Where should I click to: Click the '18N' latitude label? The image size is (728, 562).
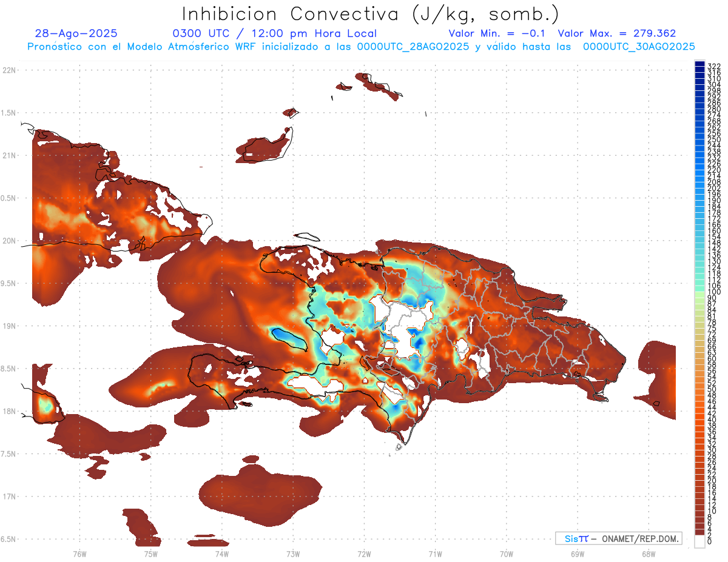point(9,411)
